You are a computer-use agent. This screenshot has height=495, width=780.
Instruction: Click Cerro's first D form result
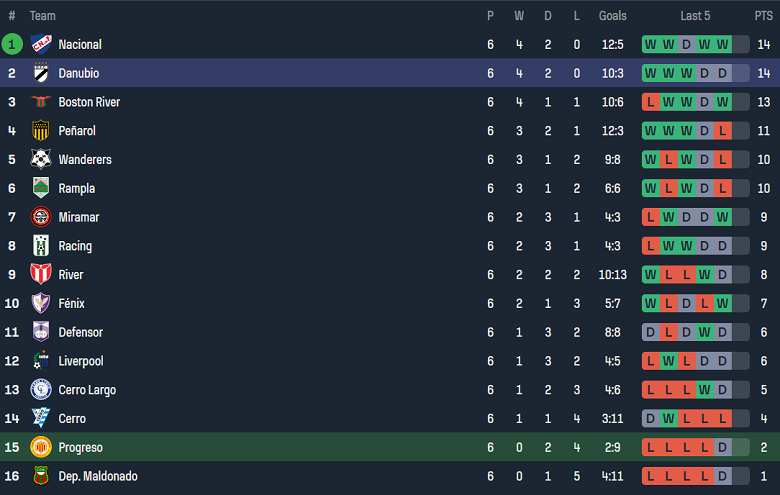click(651, 418)
